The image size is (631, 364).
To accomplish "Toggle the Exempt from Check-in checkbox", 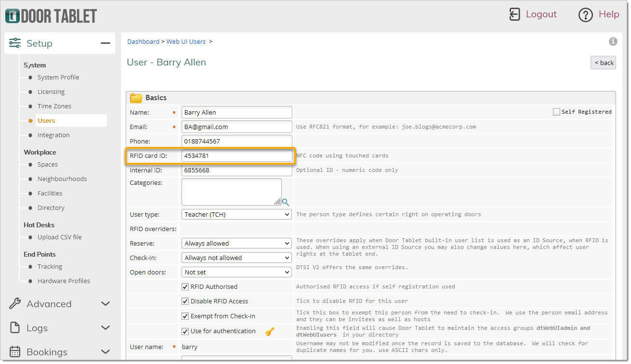I will pyautogui.click(x=185, y=316).
